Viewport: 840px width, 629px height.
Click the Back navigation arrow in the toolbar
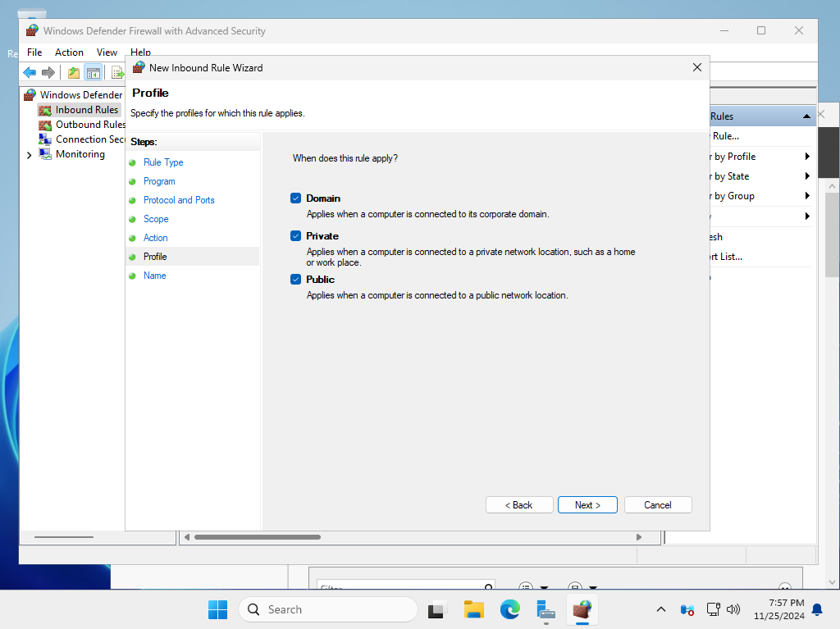[x=30, y=72]
